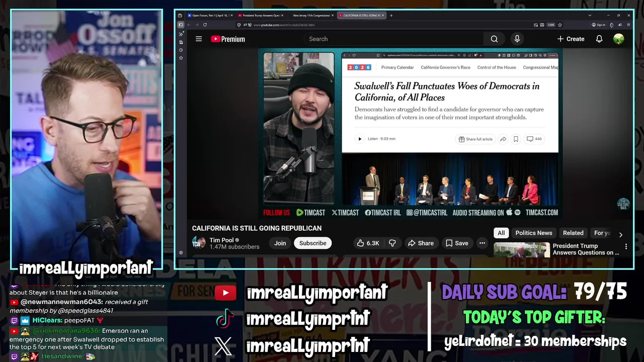Open options for President Trump suggested video
The width and height of the screenshot is (644, 362).
click(x=626, y=246)
